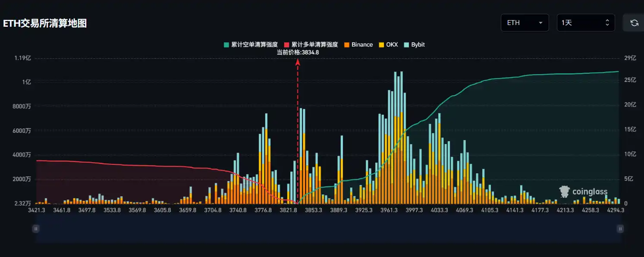This screenshot has width=644, height=257.
Task: Click the red dashed current price arrow marker
Action: [x=297, y=62]
